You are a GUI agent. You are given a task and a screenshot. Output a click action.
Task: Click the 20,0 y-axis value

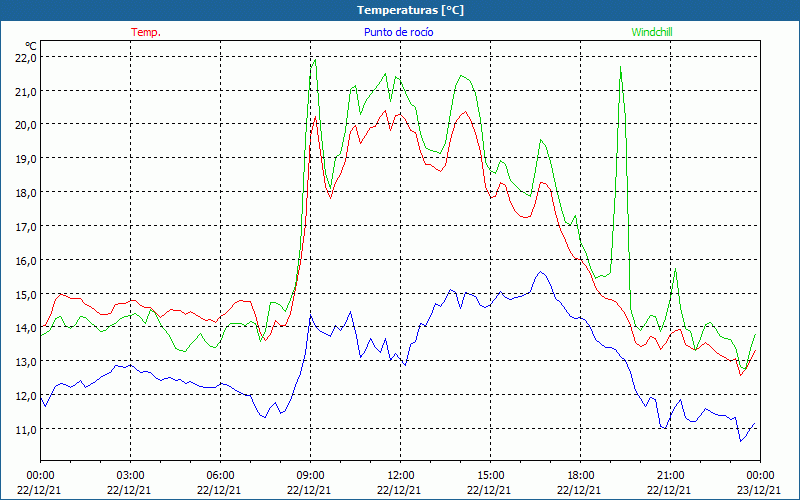click(26, 126)
